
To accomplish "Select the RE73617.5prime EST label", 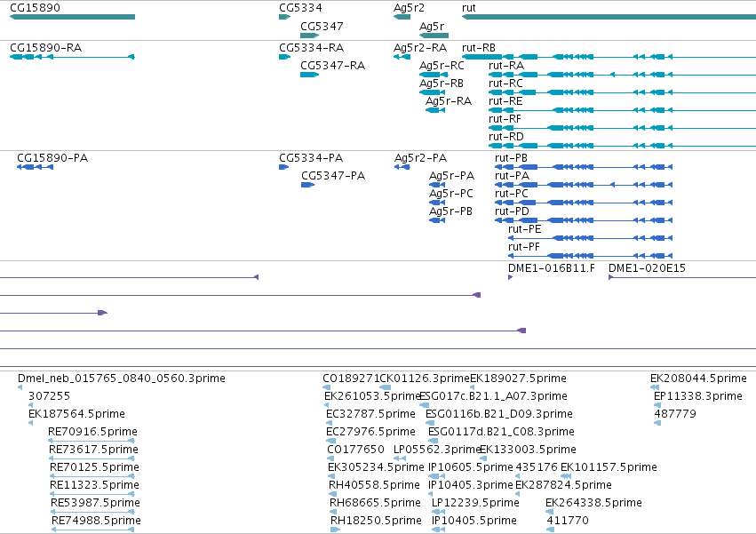I will click(93, 450).
